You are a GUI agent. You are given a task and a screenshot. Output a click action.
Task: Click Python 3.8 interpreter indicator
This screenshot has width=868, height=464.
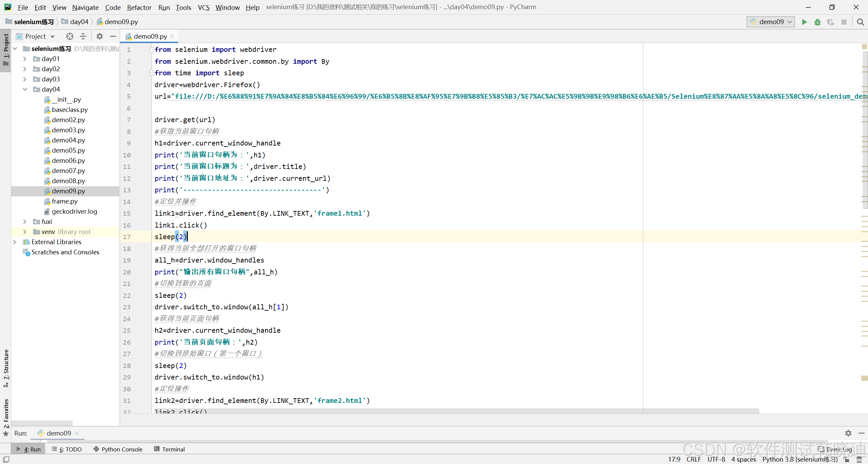click(x=800, y=459)
